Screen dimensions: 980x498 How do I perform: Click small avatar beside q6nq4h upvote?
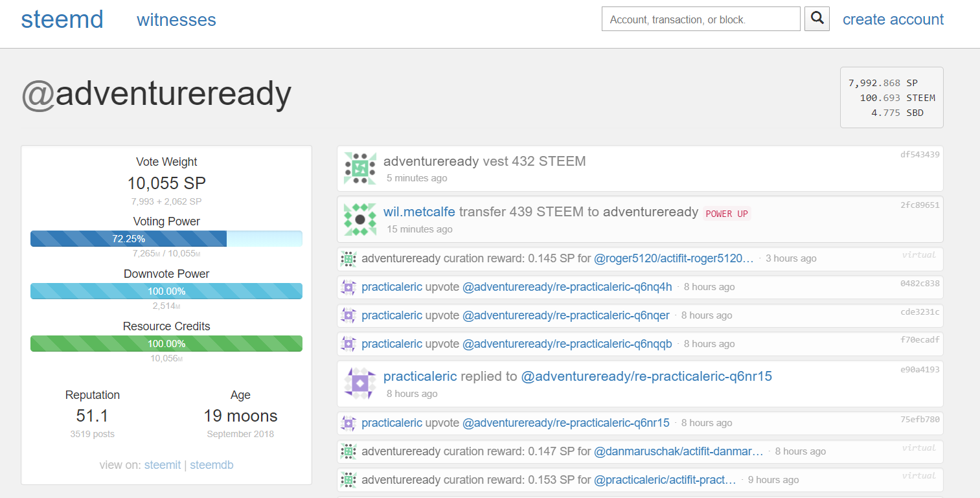click(348, 287)
